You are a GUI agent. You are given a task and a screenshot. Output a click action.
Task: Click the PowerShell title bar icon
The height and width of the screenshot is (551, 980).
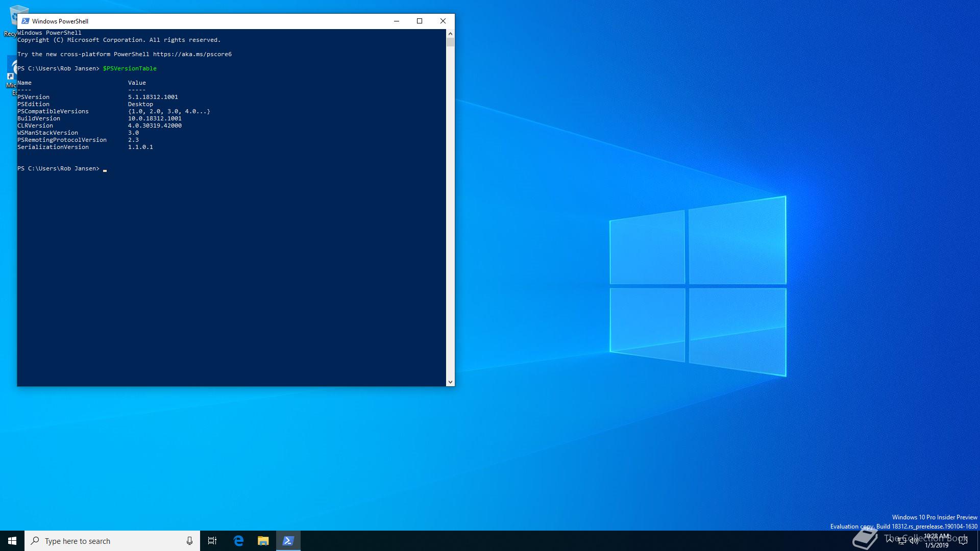pos(25,21)
